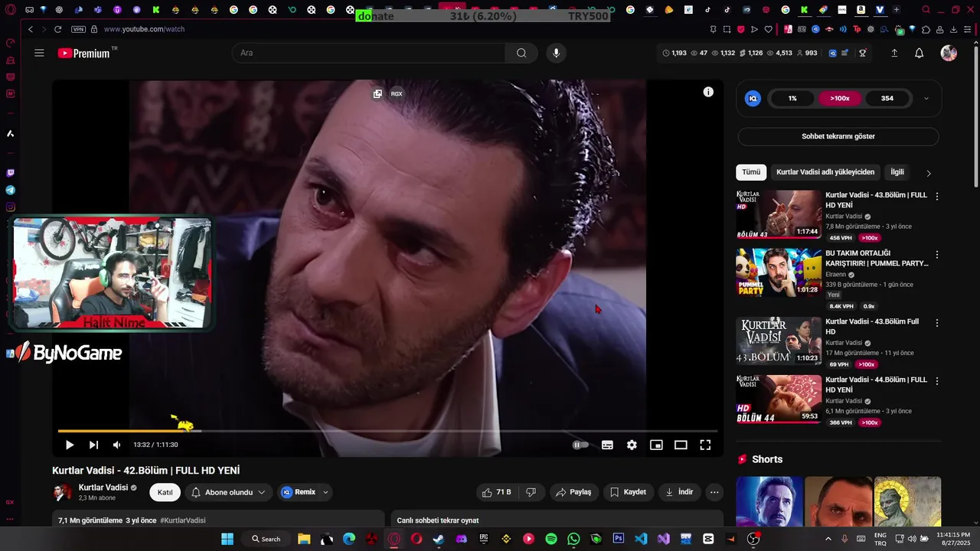Screen dimensions: 980x551
Task: Select Kurtlar Vadisi adlı yükleyiciden chip
Action: (x=825, y=172)
